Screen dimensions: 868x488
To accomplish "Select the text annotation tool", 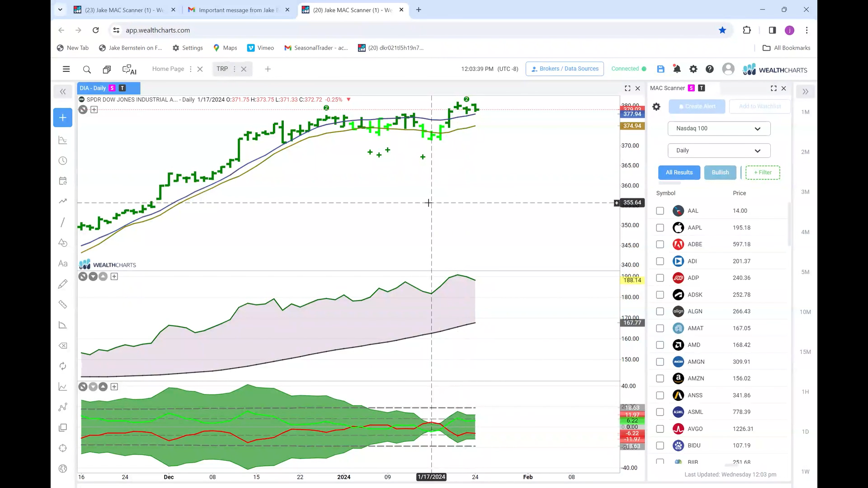I will click(63, 263).
